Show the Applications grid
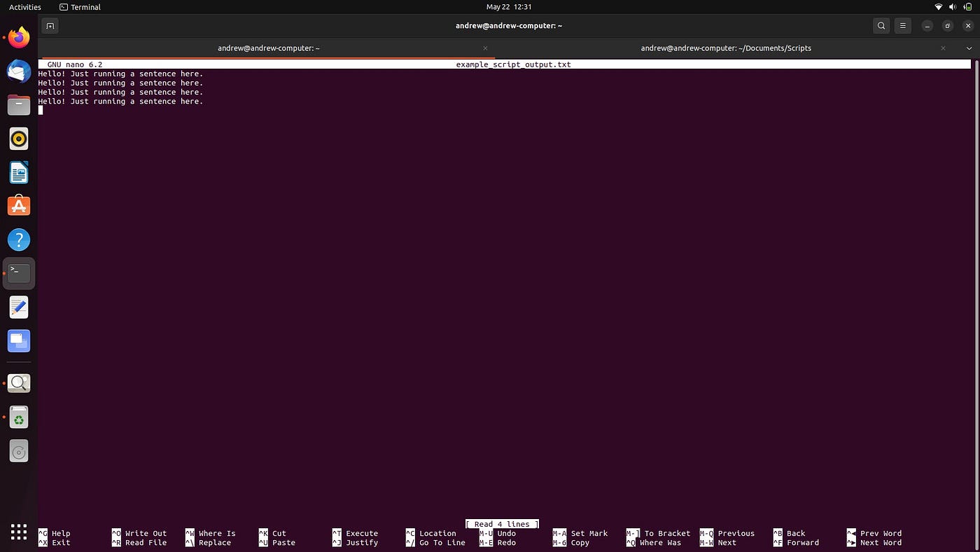The height and width of the screenshot is (552, 980). [18, 532]
